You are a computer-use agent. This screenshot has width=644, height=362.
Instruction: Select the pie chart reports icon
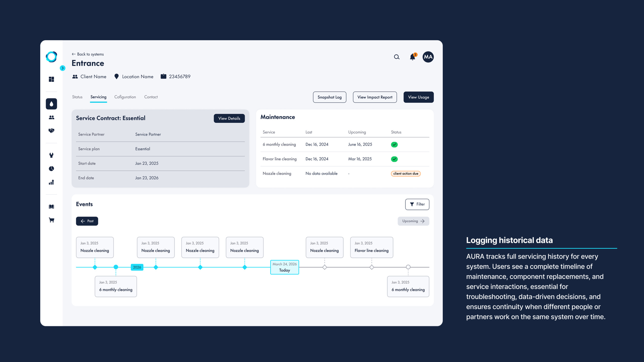pos(51,169)
